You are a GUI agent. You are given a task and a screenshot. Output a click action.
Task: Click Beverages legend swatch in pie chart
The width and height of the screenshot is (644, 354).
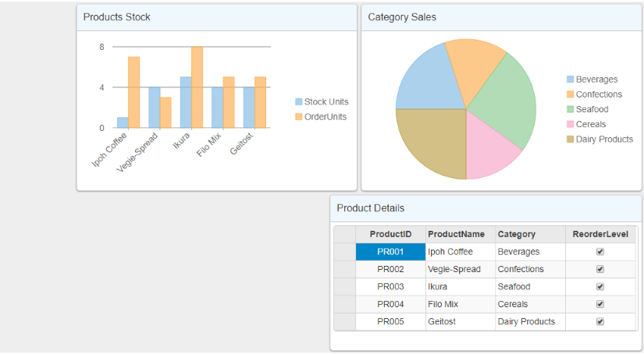click(x=570, y=80)
